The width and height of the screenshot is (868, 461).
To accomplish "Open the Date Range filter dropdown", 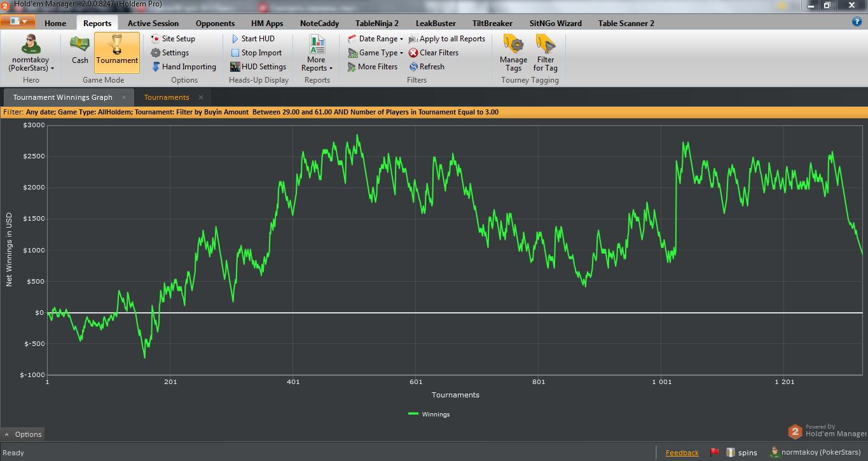I will [x=376, y=39].
